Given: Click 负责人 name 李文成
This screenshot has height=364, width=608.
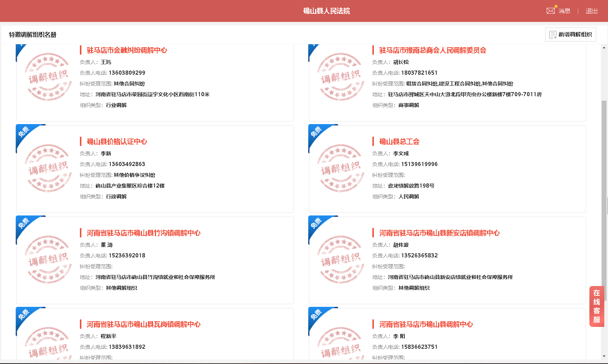Looking at the screenshot, I should click(401, 153).
